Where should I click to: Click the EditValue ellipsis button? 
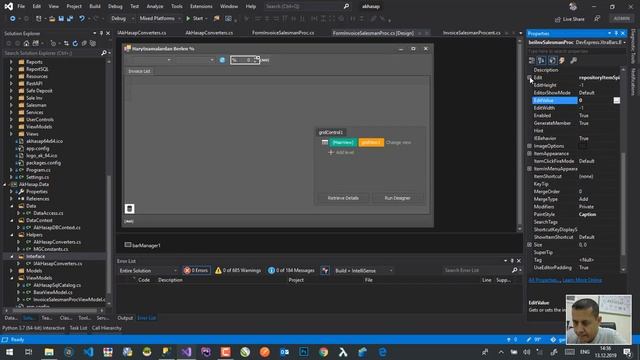coord(616,100)
